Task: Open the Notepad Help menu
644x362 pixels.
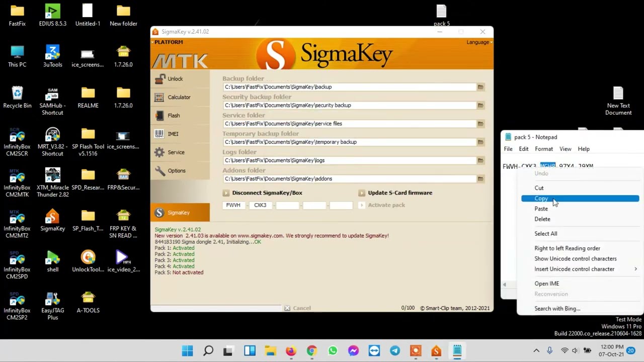Action: click(584, 149)
